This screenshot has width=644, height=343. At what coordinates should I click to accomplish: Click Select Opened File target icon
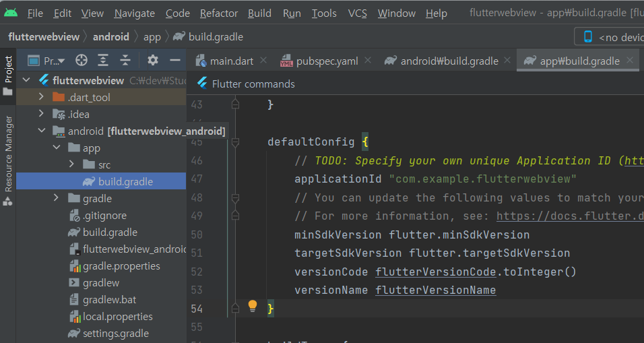click(x=82, y=61)
